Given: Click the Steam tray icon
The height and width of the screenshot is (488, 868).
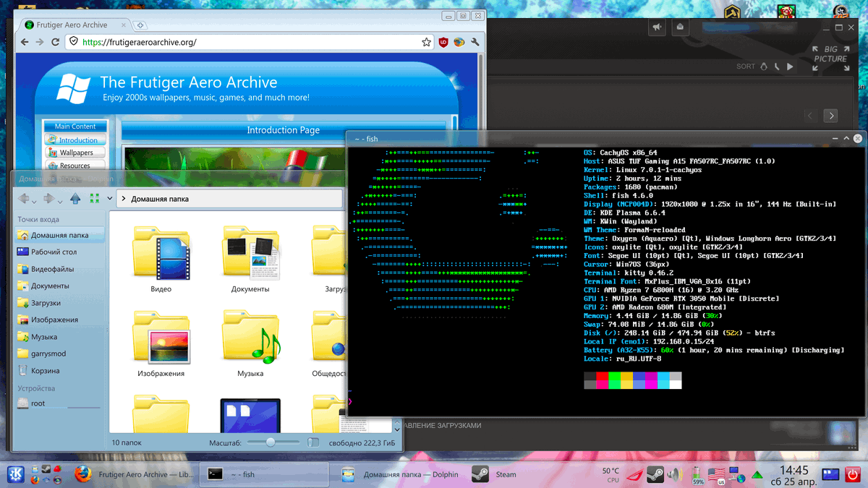Looking at the screenshot, I should tap(655, 474).
